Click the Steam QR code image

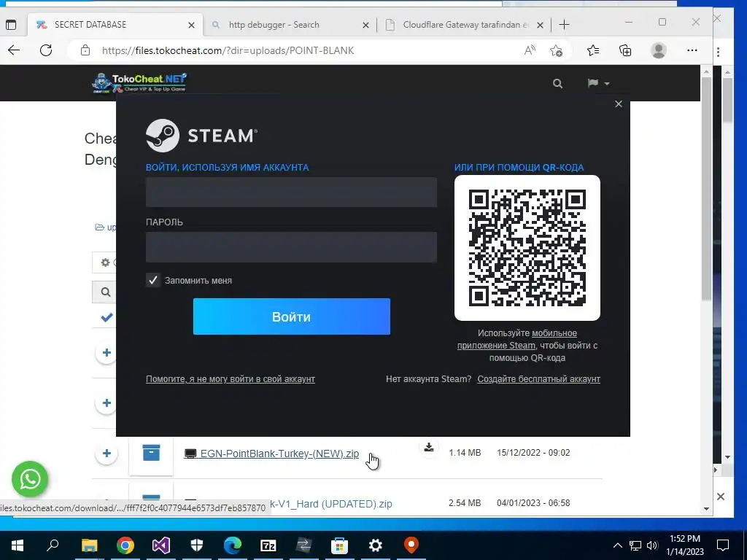coord(527,248)
